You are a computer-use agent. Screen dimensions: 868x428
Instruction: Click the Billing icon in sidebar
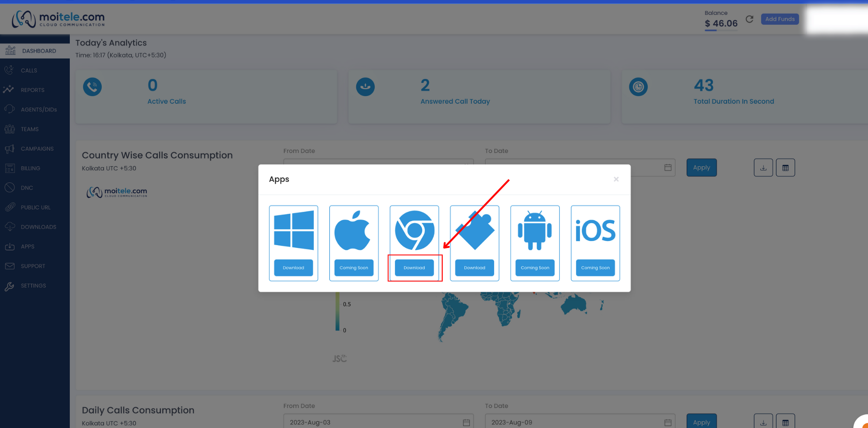(x=10, y=168)
